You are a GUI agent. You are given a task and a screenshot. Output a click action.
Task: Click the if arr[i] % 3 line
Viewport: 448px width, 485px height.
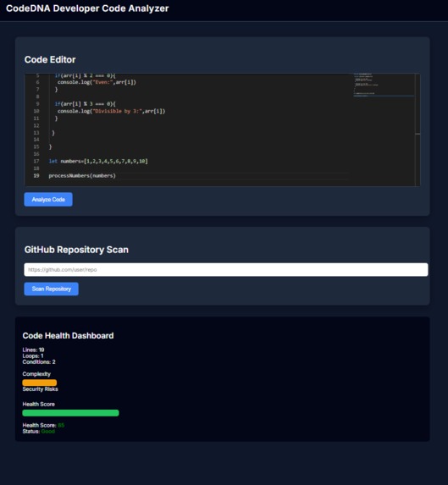tap(85, 104)
